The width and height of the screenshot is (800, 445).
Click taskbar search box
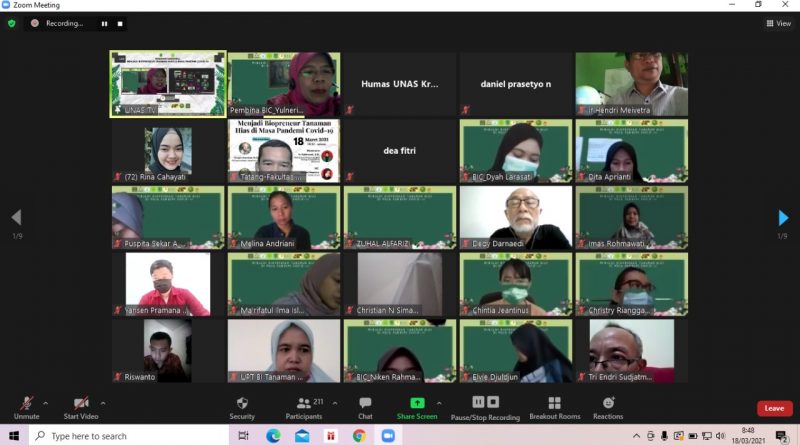pyautogui.click(x=129, y=436)
